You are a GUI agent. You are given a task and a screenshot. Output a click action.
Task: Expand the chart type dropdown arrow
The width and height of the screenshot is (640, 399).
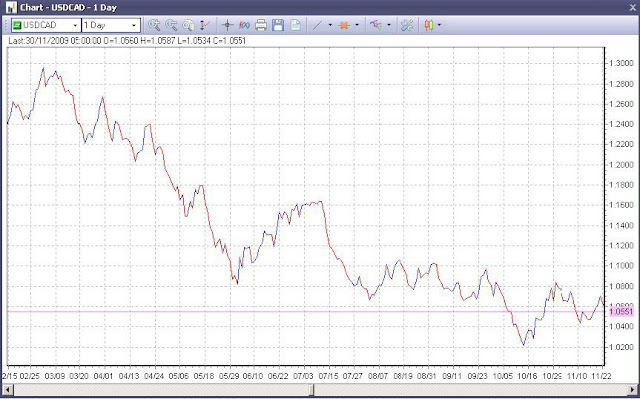[x=439, y=25]
